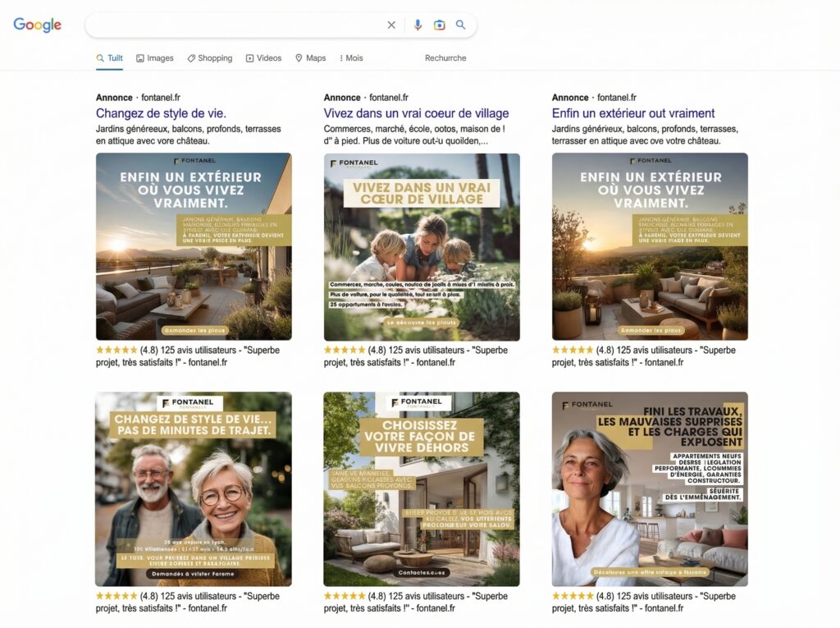
Task: Click the magnifier search button
Action: point(461,25)
